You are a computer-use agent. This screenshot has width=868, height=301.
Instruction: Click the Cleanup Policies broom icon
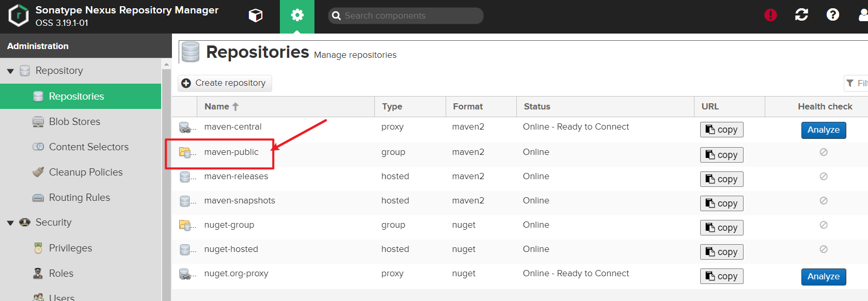tap(38, 172)
